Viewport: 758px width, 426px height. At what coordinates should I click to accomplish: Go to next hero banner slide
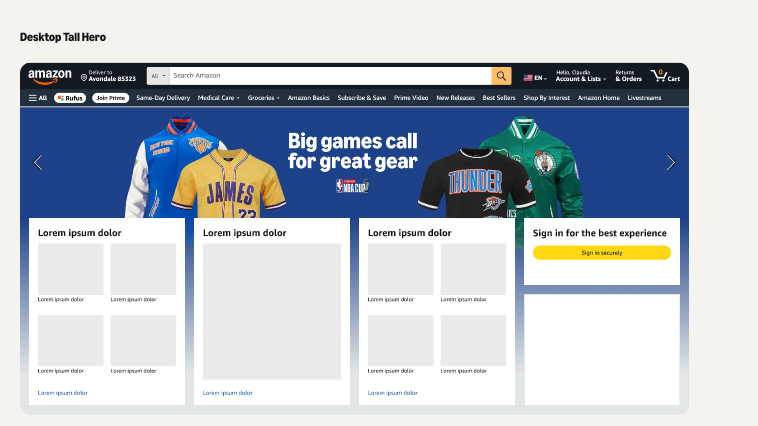[x=671, y=162]
